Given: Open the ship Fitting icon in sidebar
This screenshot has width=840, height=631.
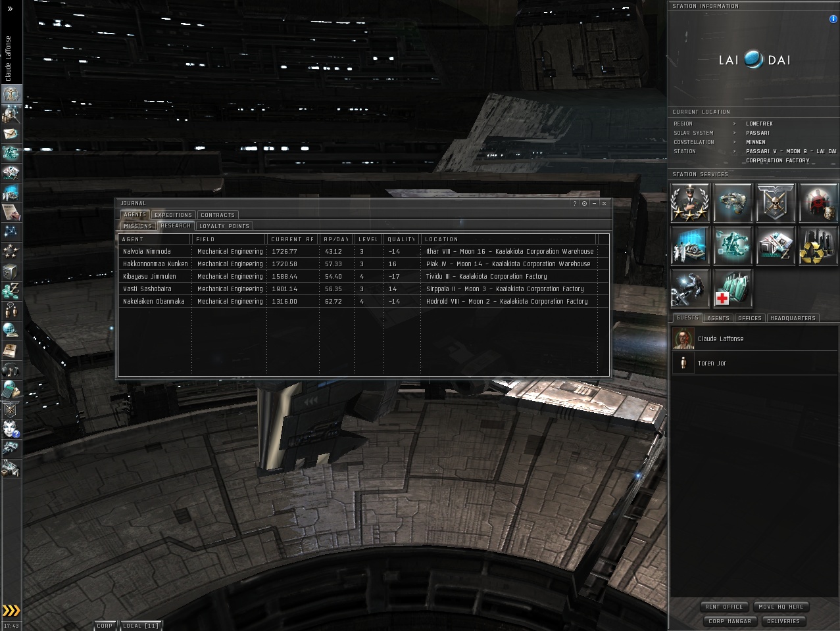Looking at the screenshot, I should [11, 153].
